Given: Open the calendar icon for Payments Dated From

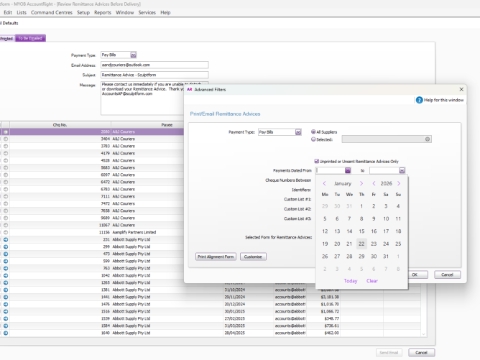Looking at the screenshot, I should point(348,170).
